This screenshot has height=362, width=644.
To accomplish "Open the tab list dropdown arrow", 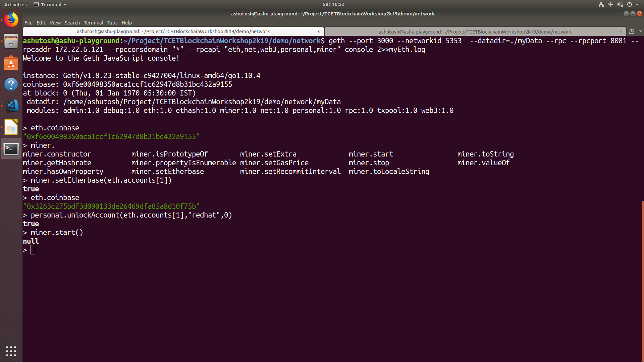I will point(640,32).
